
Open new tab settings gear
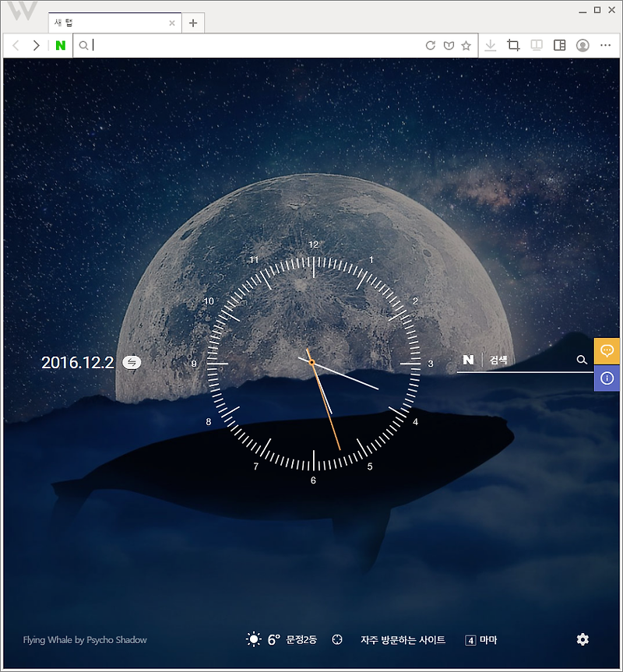[583, 640]
